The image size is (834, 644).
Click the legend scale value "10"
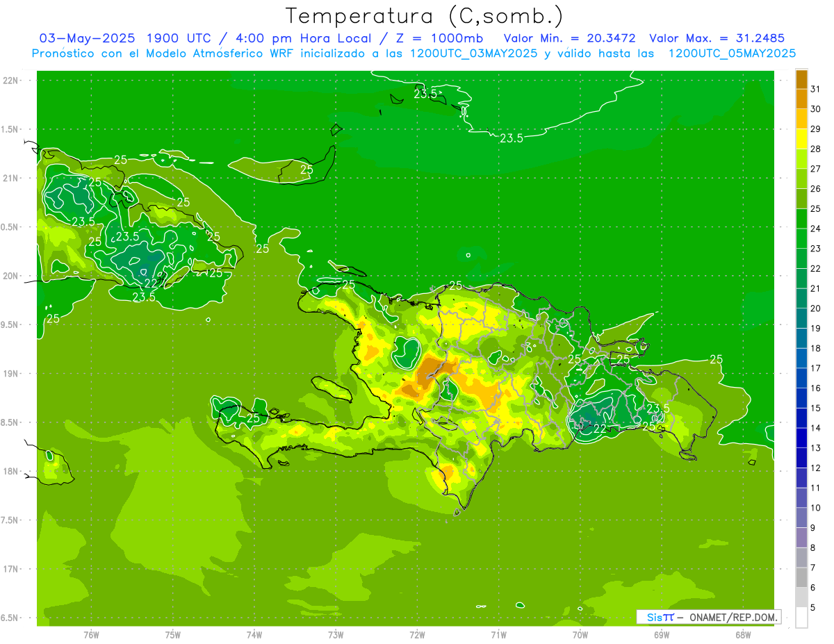[x=816, y=508]
